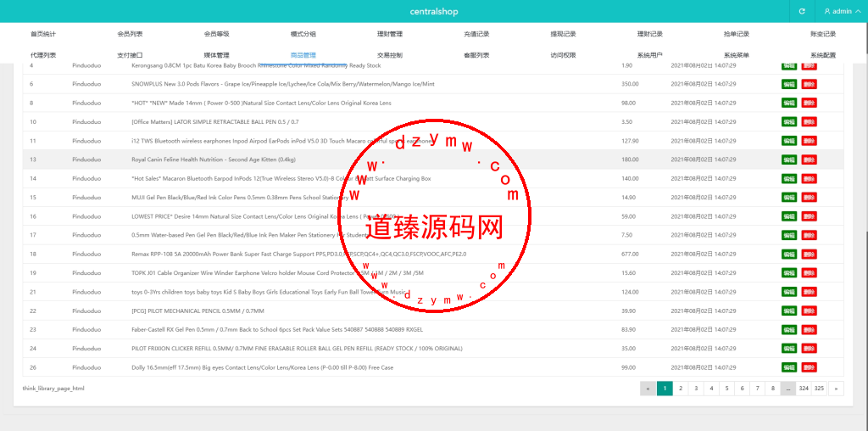Image resolution: width=868 pixels, height=431 pixels.
Task: Edit the 59.00 Desire 14mm lens row
Action: coord(789,216)
